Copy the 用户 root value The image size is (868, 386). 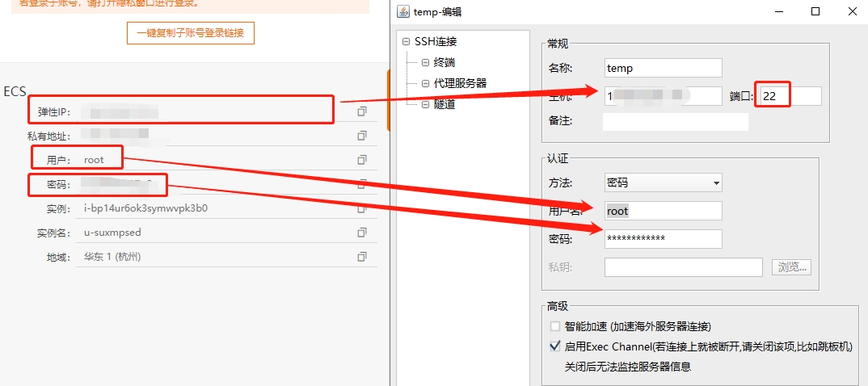tap(362, 160)
